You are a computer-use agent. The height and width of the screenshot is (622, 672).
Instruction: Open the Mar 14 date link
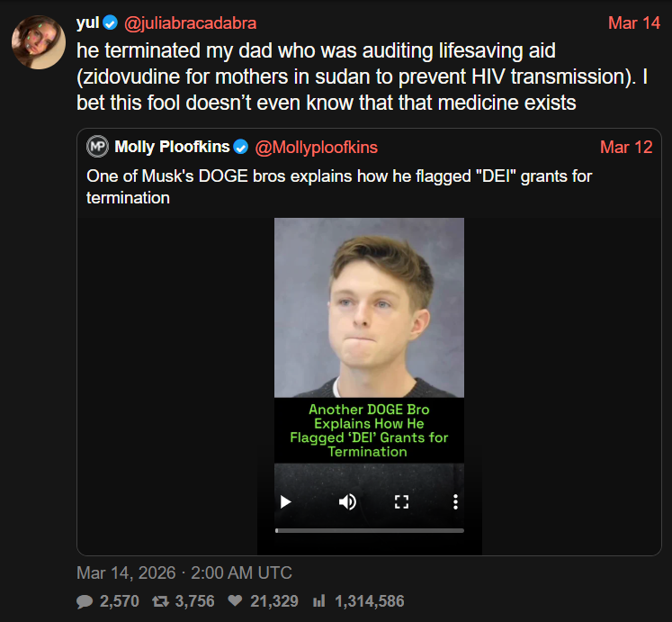point(633,23)
